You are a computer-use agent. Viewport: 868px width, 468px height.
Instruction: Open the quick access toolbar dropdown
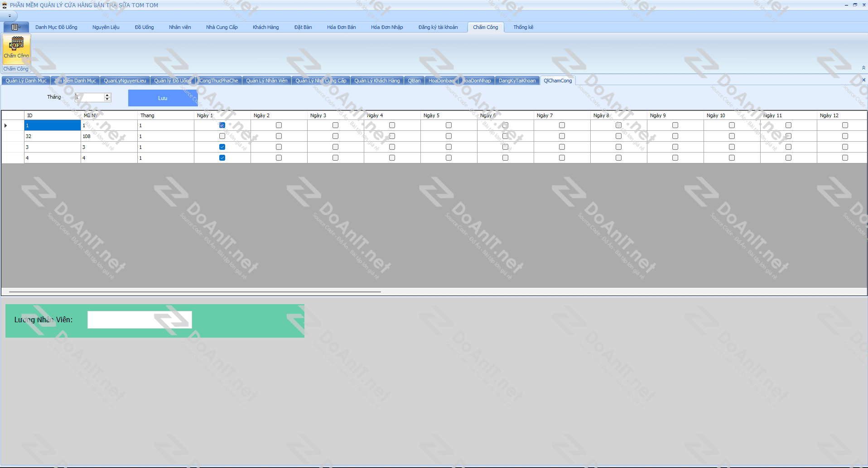(10, 16)
